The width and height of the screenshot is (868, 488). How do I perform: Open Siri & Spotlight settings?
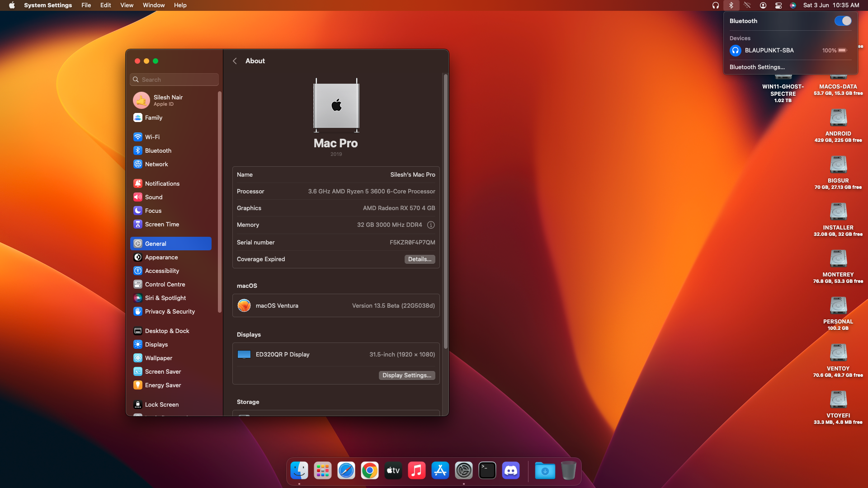click(165, 298)
